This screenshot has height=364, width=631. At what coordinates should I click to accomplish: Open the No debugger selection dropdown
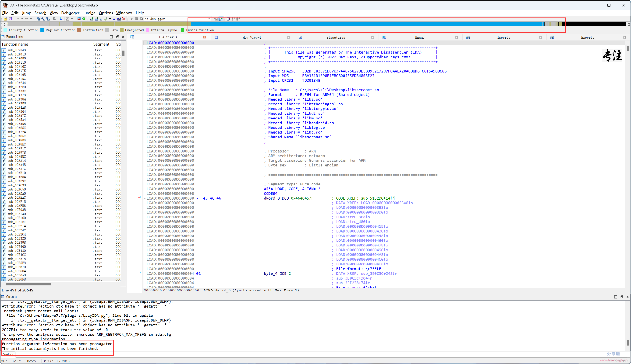[209, 19]
